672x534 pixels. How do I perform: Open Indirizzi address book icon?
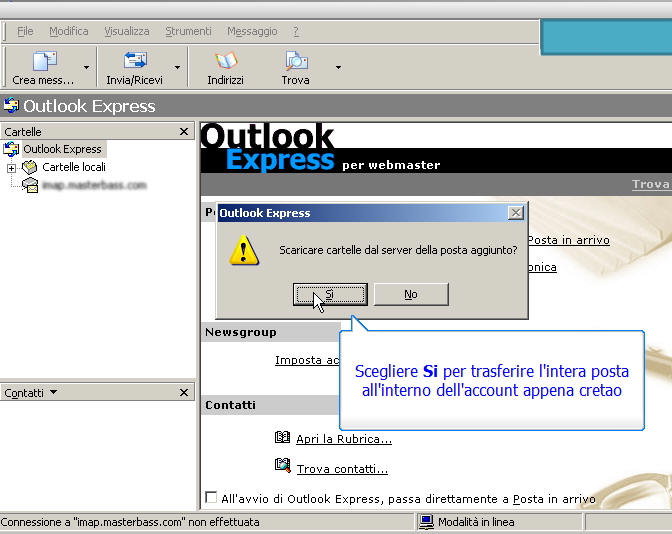pyautogui.click(x=226, y=61)
